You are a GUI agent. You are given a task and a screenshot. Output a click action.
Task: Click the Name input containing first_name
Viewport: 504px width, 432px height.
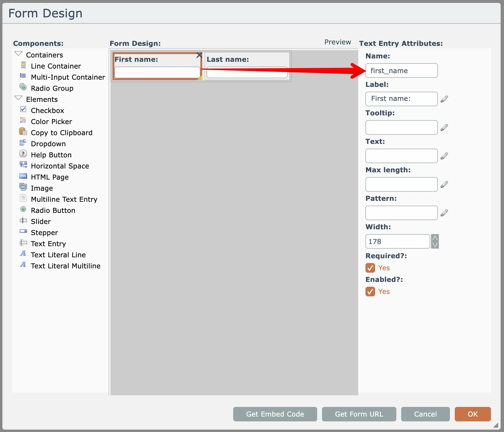point(401,70)
